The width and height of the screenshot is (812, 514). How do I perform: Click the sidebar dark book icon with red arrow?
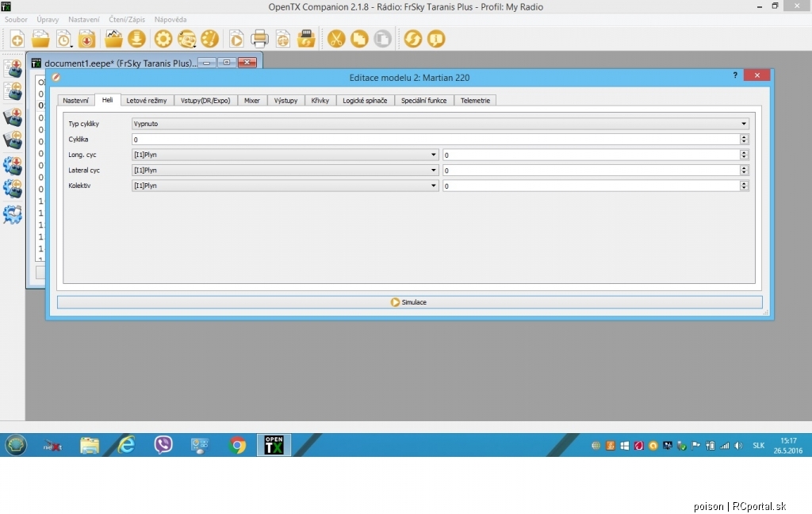[x=13, y=117]
